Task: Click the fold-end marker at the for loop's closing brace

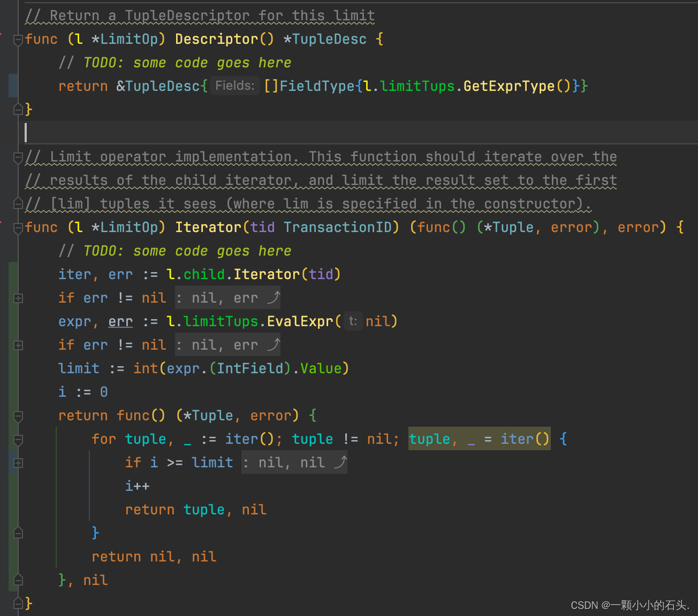Action: point(18,533)
